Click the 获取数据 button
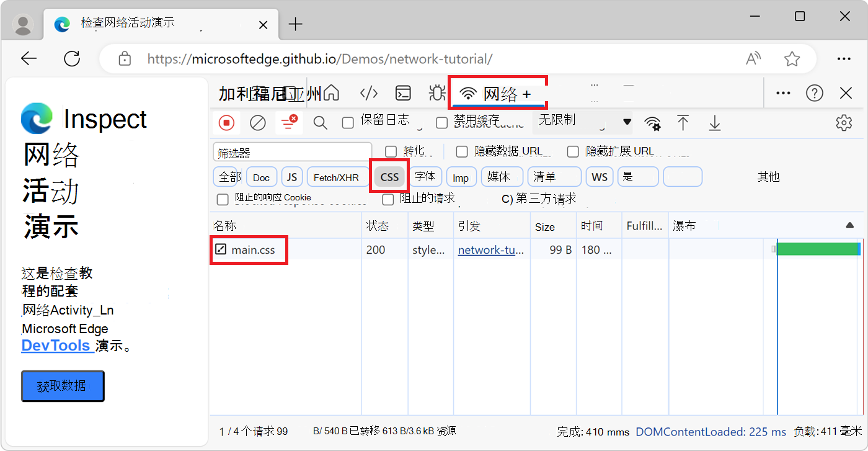Screen dimensions: 868x451 [x=63, y=386]
